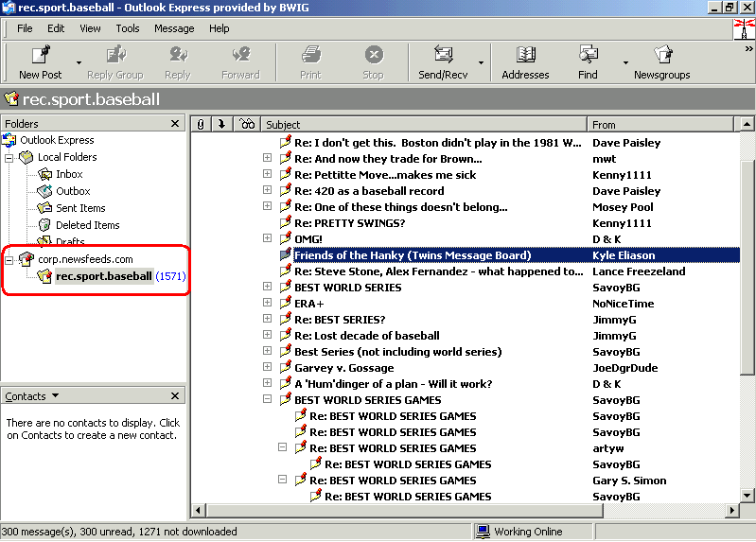This screenshot has height=542, width=756.
Task: Sort messages by Subject column header
Action: tap(424, 125)
